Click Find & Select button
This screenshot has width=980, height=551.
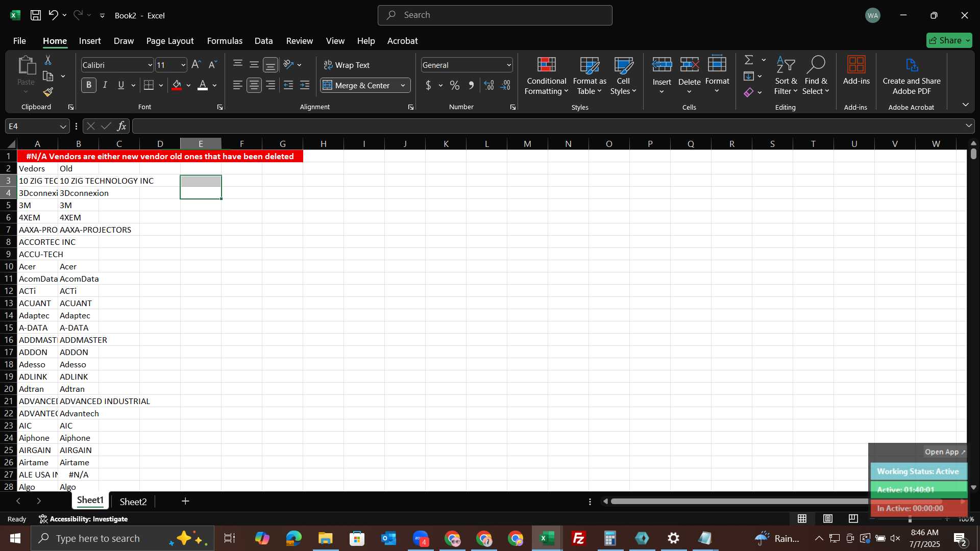click(816, 76)
